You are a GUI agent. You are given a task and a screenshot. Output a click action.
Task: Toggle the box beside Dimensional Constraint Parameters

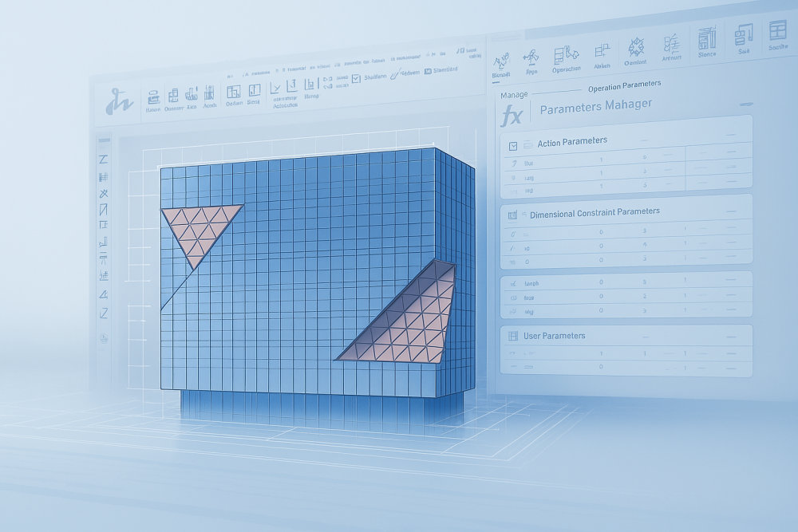tap(513, 213)
